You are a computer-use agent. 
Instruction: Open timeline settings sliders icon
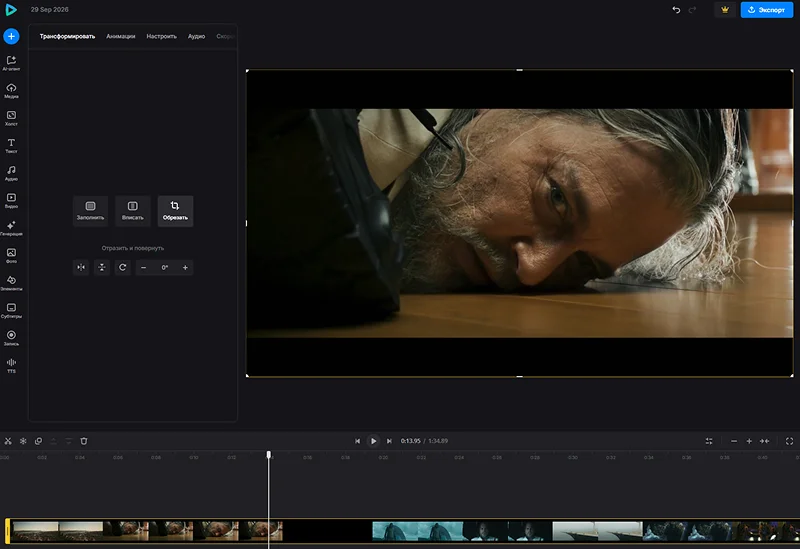pyautogui.click(x=709, y=441)
